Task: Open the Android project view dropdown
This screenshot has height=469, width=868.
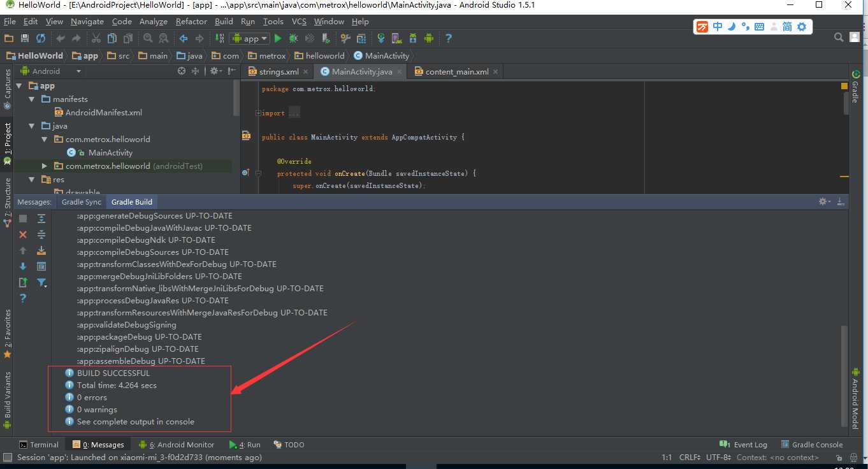Action: 50,71
